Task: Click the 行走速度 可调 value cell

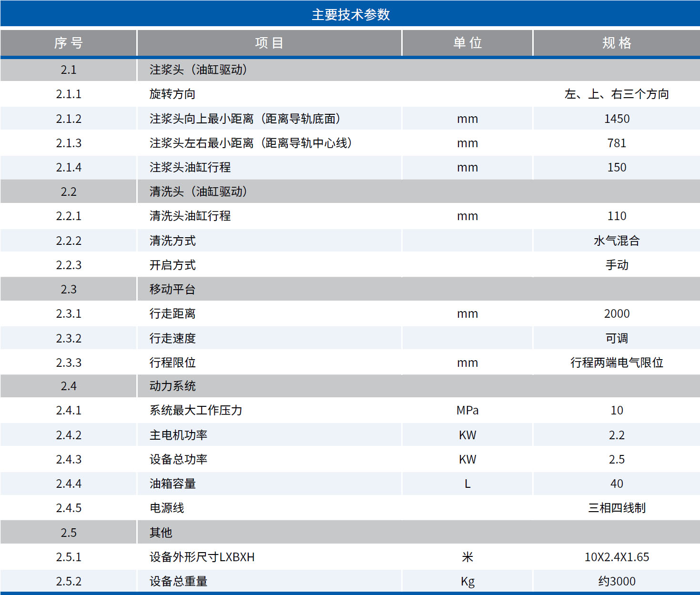Action: (616, 337)
